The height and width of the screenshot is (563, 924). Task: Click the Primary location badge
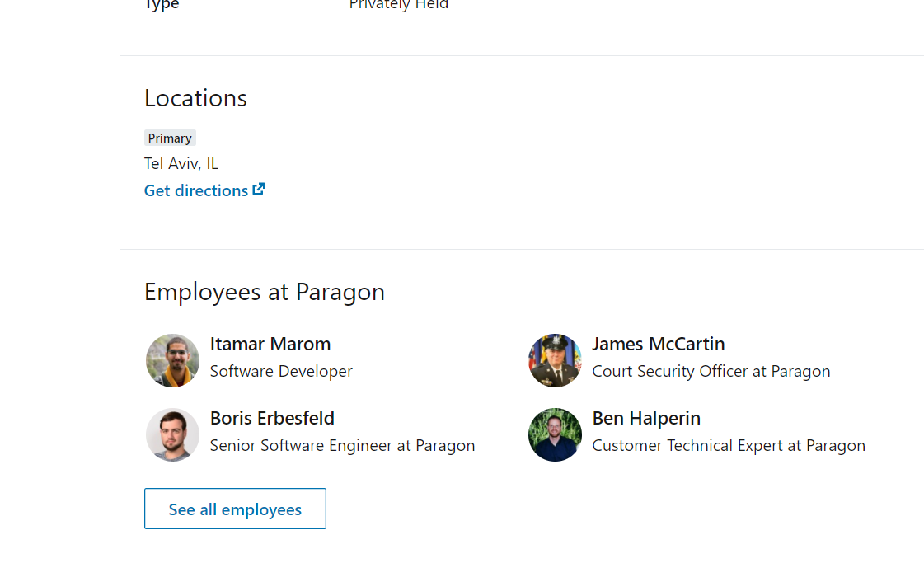pyautogui.click(x=170, y=138)
